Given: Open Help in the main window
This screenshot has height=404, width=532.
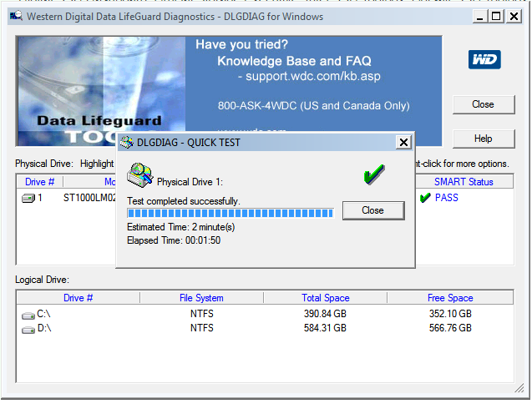Looking at the screenshot, I should tap(484, 139).
